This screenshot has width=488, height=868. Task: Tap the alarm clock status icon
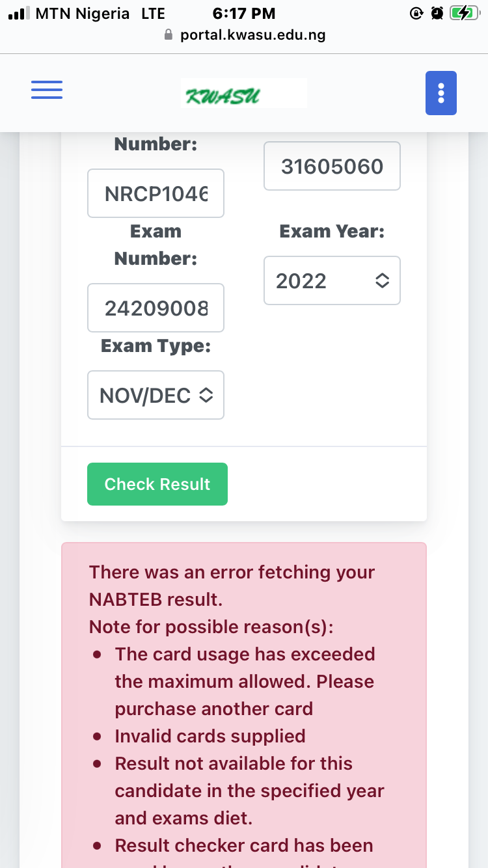tap(437, 13)
